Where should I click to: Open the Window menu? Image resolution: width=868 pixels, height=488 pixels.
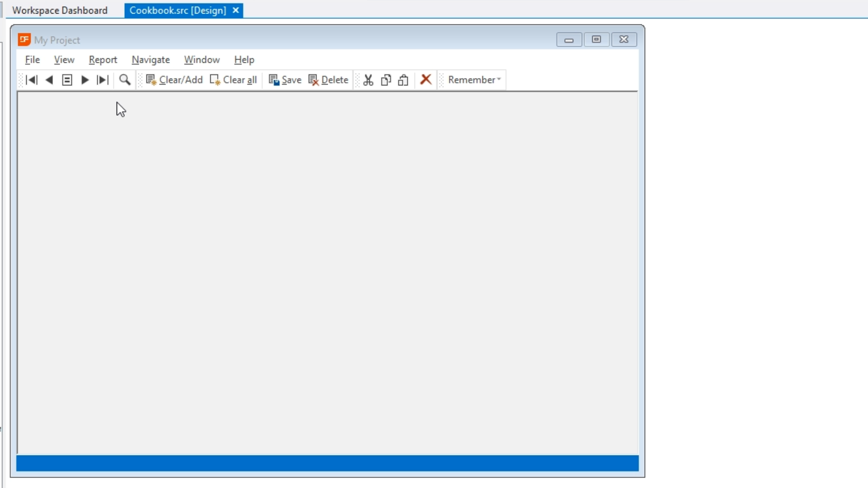pos(202,60)
